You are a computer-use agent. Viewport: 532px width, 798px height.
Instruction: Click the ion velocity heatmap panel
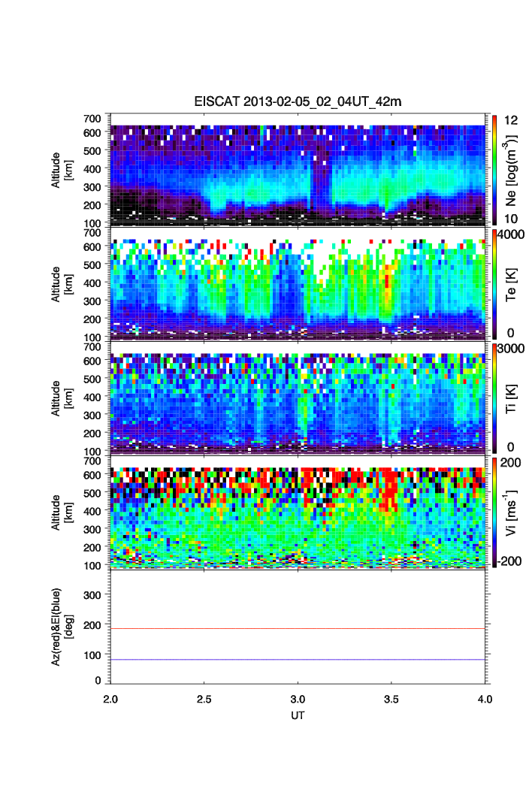pos(298,512)
